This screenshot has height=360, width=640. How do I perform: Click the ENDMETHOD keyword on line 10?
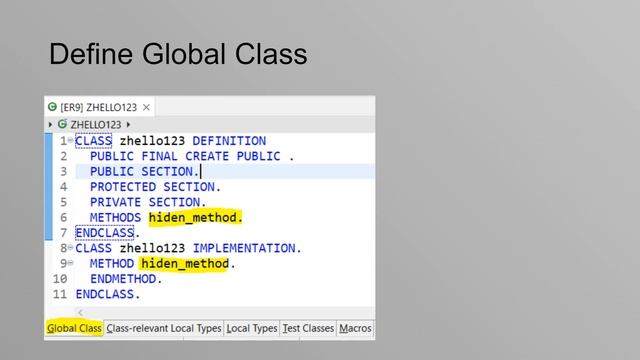point(123,279)
